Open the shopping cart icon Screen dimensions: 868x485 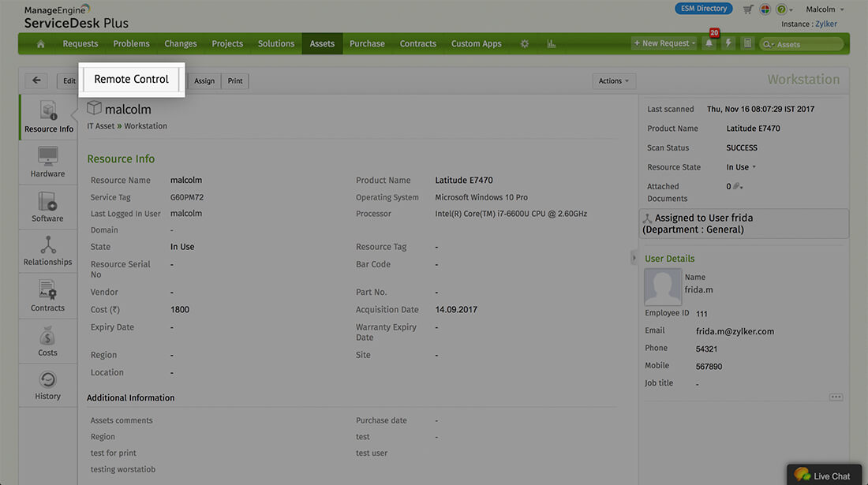[748, 9]
